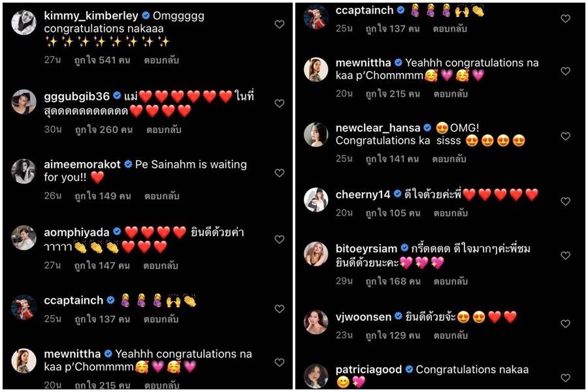Viewport: 588px width, 392px height.
Task: Tap heart icon beside aomphiyada's comment
Action: tap(280, 239)
